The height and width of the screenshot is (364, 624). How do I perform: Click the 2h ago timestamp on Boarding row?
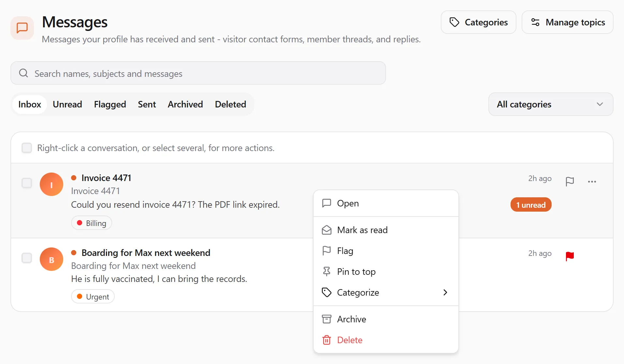(540, 253)
